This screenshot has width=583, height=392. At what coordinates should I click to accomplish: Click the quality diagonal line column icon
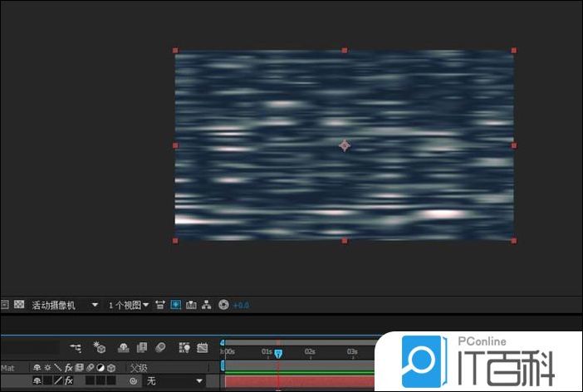point(57,368)
